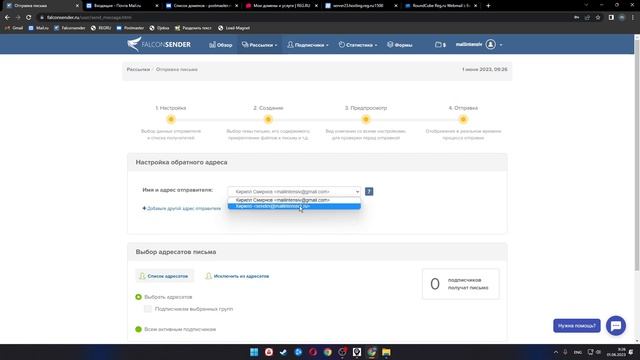This screenshot has width=640, height=360.
Task: Open the Рассылки menu
Action: point(259,45)
